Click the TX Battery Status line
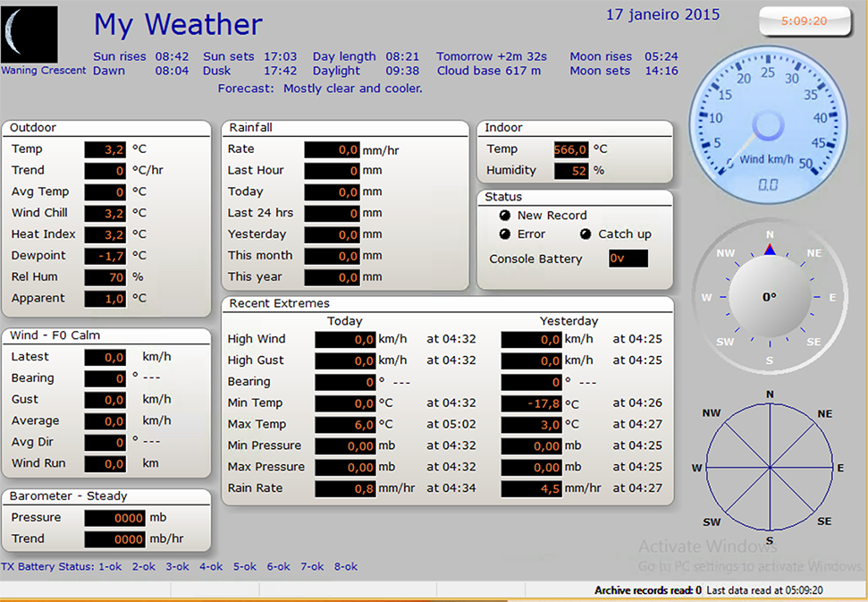This screenshot has height=602, width=868. coord(179,566)
